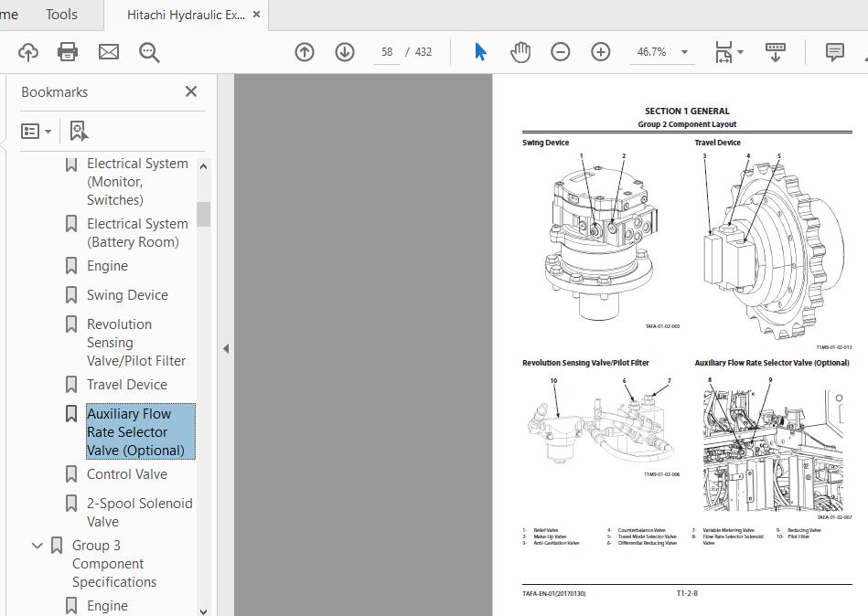The width and height of the screenshot is (868, 616).
Task: Switch to the Tools tab
Action: pos(61,15)
